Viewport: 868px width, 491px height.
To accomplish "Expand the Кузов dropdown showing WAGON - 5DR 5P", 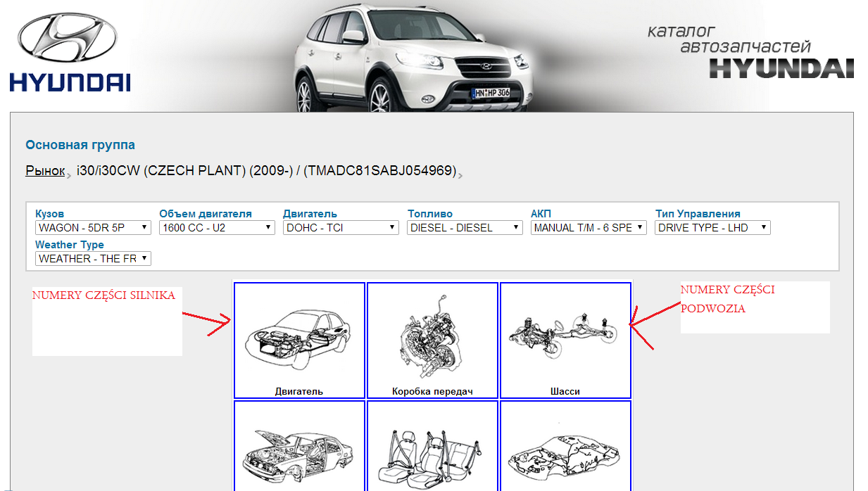I will 93,228.
